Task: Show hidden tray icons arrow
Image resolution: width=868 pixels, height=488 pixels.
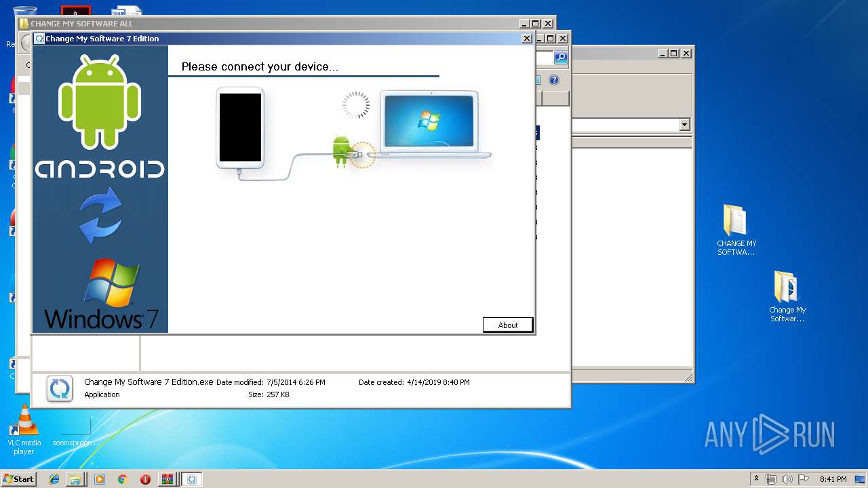Action: coord(756,479)
